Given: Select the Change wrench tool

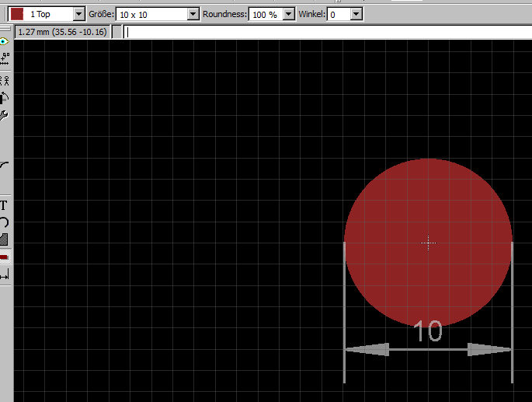Looking at the screenshot, I should click(x=4, y=116).
